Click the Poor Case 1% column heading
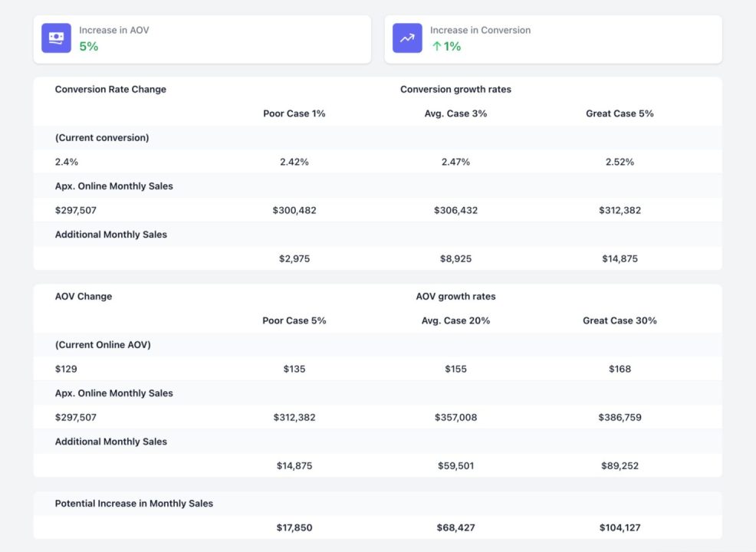 294,113
